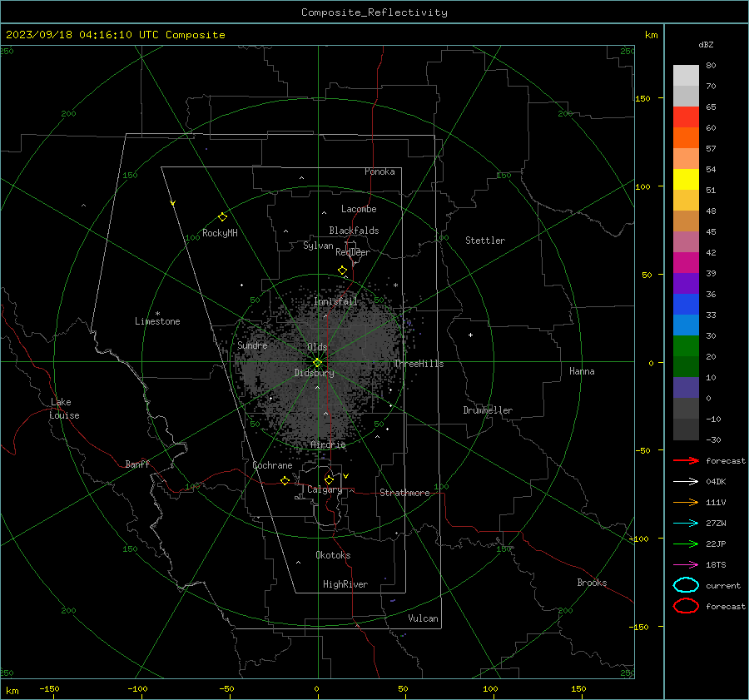Click the bright green 20-30 dBZ swatch

pyautogui.click(x=686, y=345)
